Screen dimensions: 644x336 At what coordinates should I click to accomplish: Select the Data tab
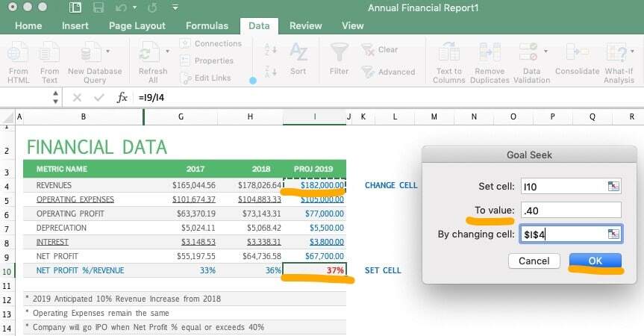(259, 26)
